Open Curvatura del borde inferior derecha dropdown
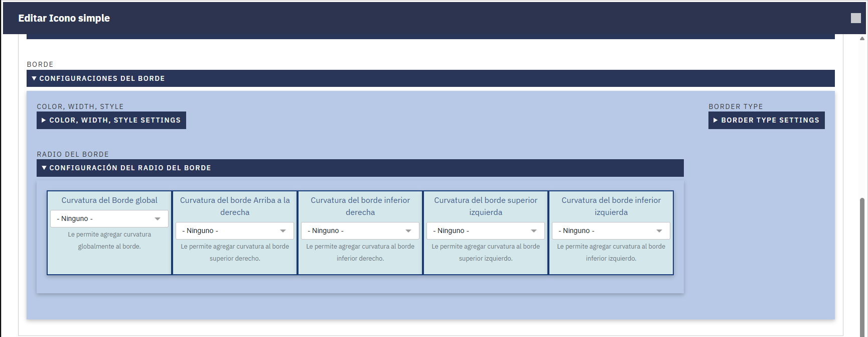The width and height of the screenshot is (868, 337). coord(360,231)
